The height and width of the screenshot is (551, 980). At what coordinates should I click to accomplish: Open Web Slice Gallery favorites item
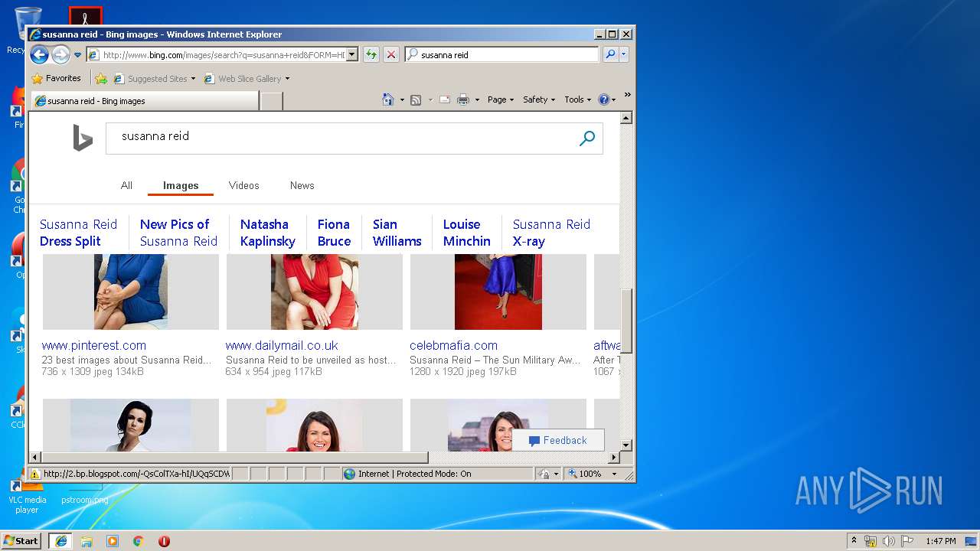(247, 78)
